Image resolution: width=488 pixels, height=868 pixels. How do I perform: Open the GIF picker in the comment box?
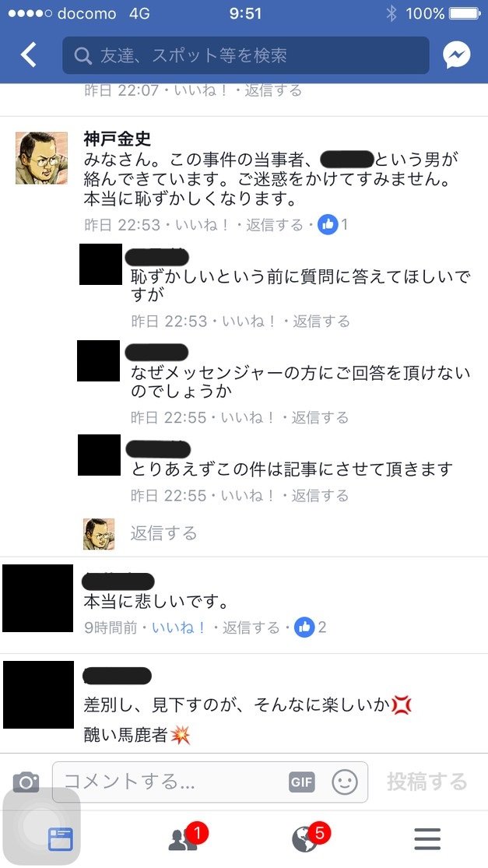coord(301,782)
